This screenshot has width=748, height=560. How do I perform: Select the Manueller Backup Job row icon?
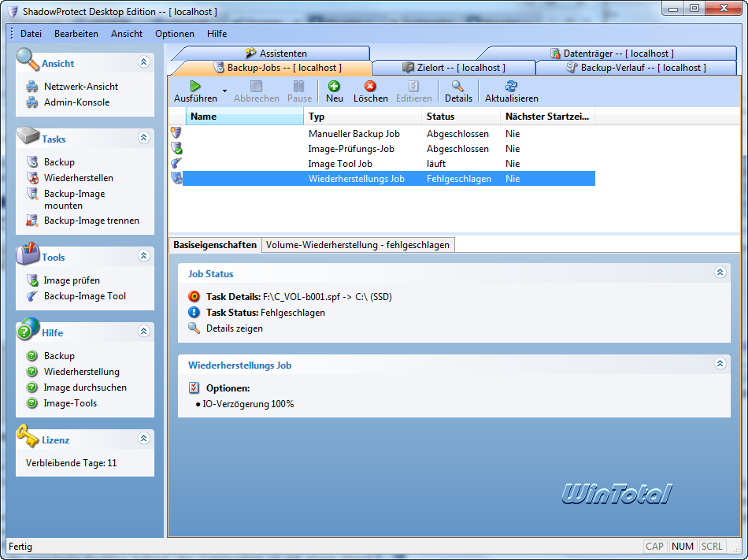176,133
